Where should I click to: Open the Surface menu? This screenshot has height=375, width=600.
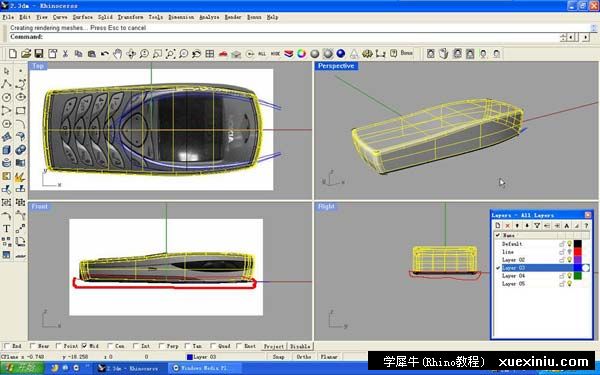coord(83,17)
